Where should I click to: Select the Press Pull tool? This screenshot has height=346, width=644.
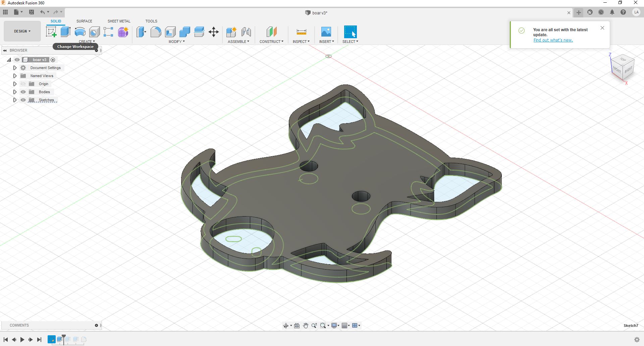click(141, 32)
